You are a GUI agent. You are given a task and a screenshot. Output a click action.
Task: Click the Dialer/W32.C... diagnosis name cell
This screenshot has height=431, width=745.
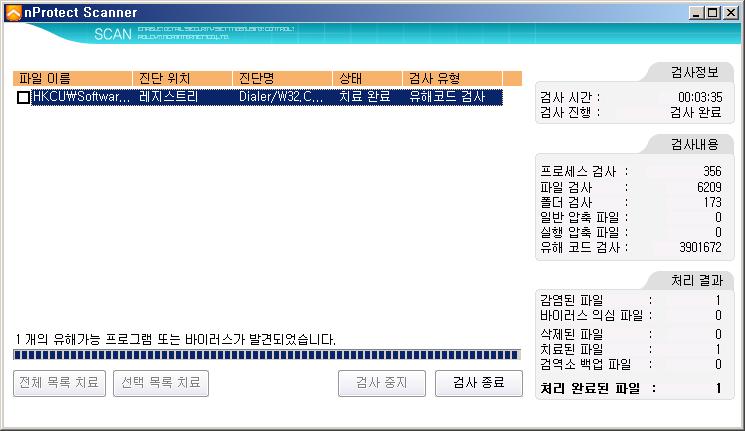pyautogui.click(x=281, y=97)
